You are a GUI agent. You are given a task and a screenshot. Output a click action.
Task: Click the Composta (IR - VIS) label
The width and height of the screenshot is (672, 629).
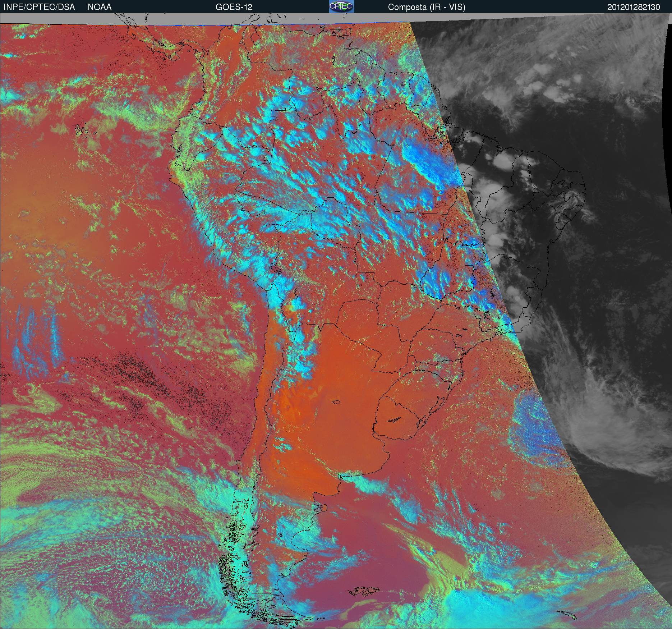point(427,7)
